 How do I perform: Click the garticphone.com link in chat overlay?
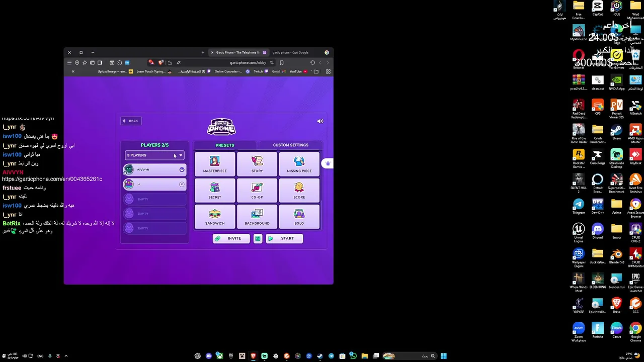pos(52,179)
